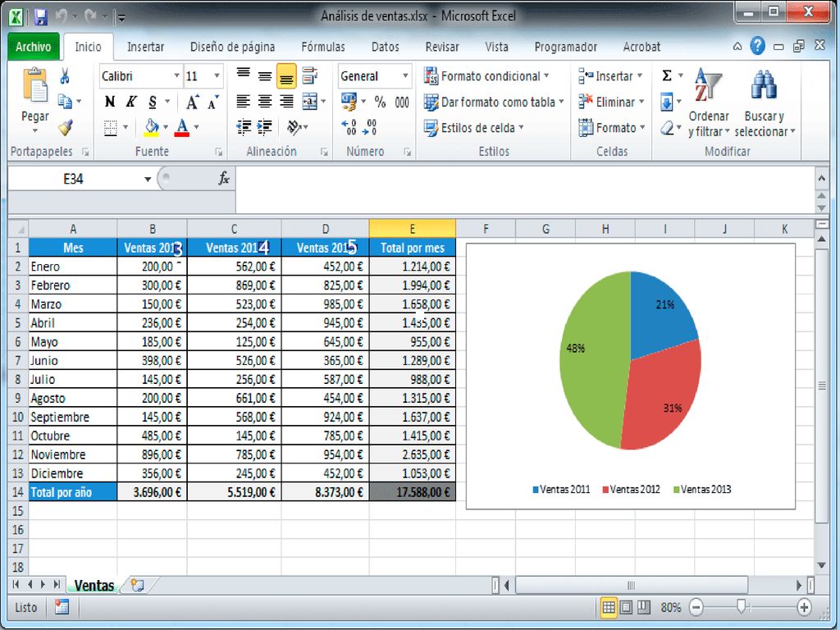Click Formato condicional button
This screenshot has height=630, width=840.
[486, 76]
